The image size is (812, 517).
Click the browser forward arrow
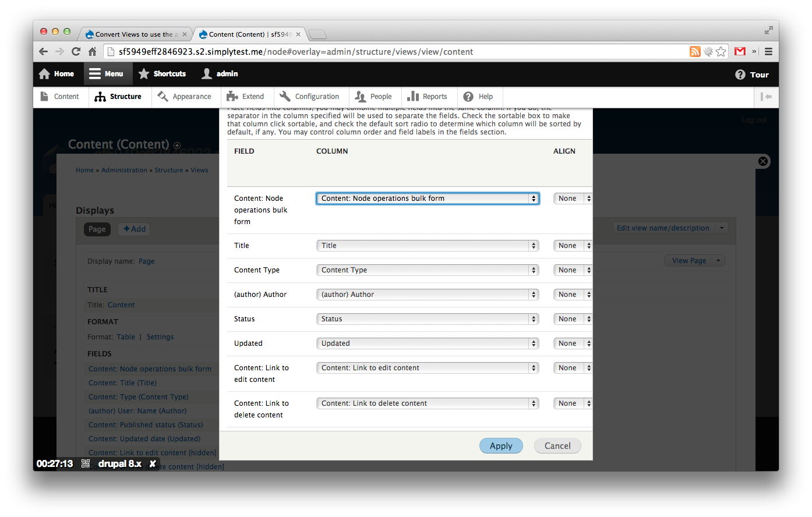click(59, 52)
